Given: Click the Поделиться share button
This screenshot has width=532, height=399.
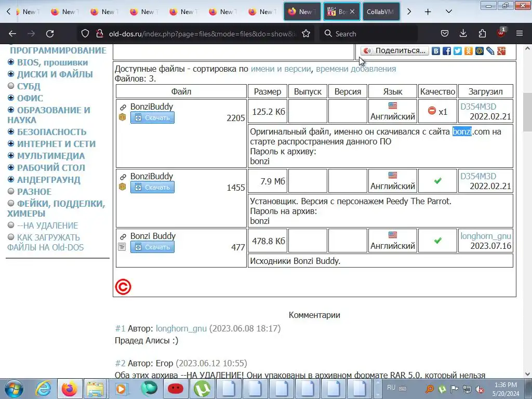Looking at the screenshot, I should pos(395,51).
